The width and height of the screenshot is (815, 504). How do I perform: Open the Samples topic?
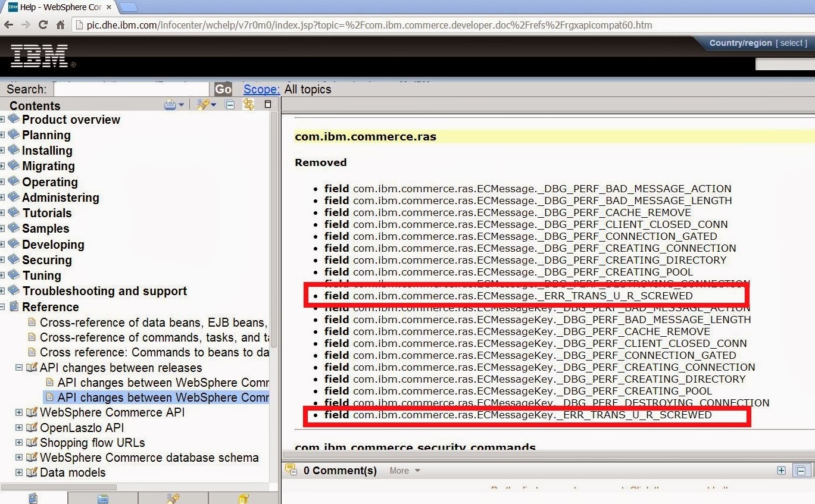click(x=46, y=228)
